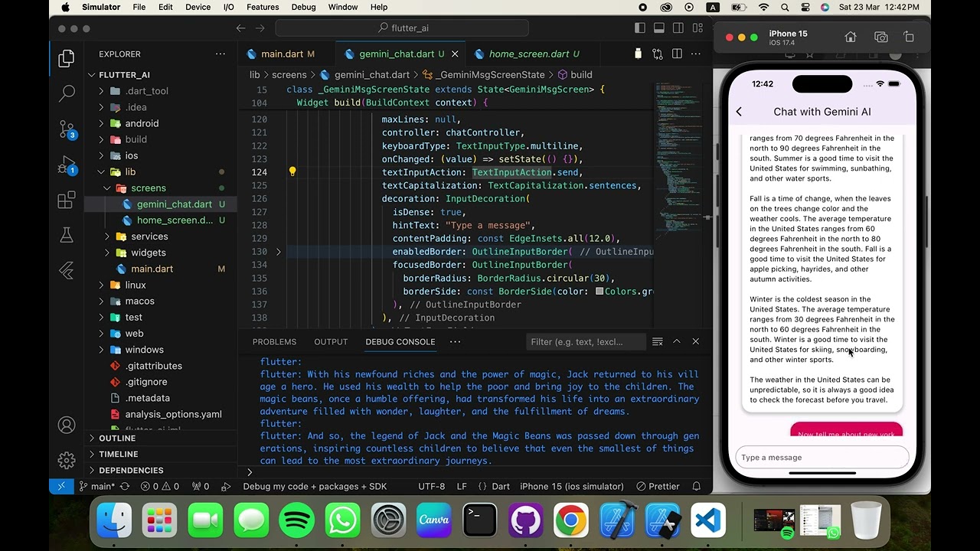Toggle bottom panel layout icon

click(658, 28)
